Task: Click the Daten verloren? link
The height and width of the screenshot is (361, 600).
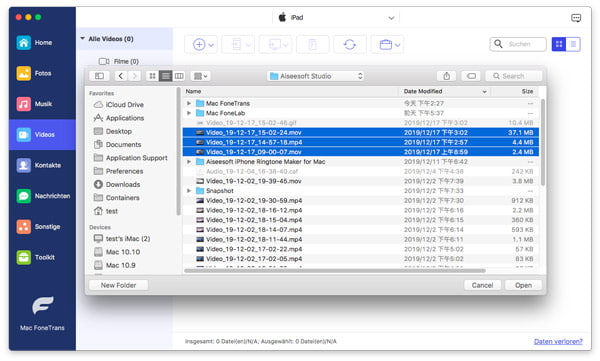Action: [x=558, y=341]
